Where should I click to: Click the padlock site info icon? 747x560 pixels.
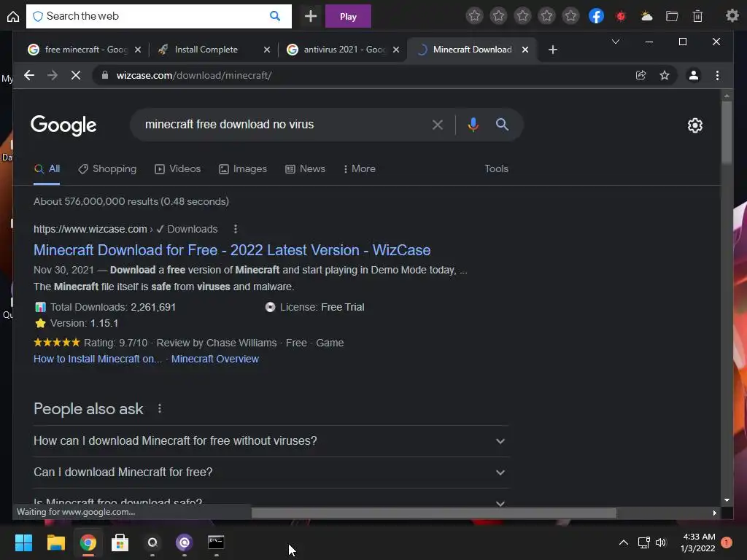point(105,75)
